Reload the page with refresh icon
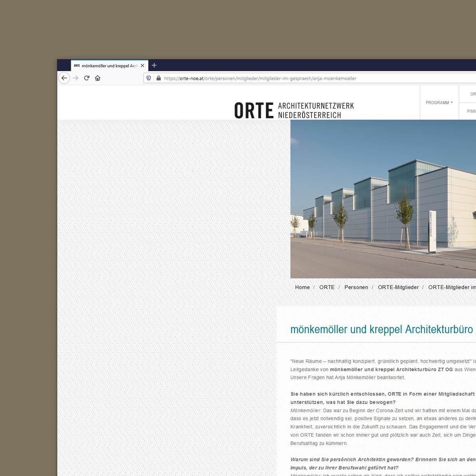This screenshot has width=476, height=476. coord(86,78)
